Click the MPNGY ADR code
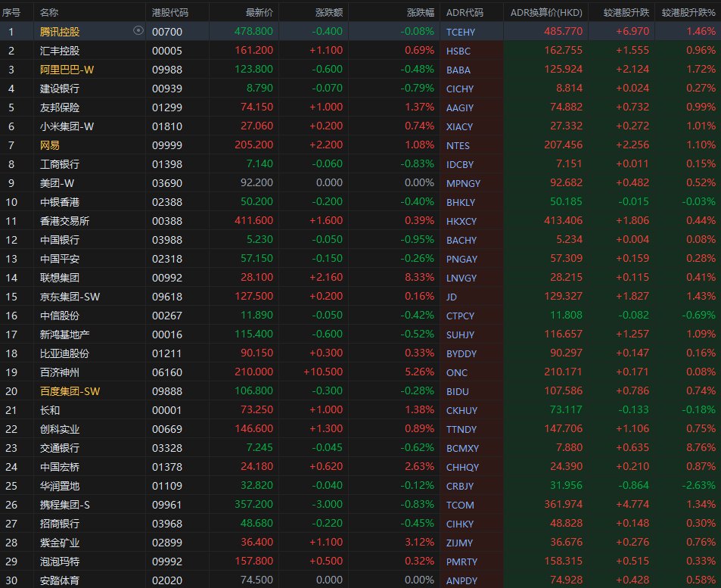 463,184
